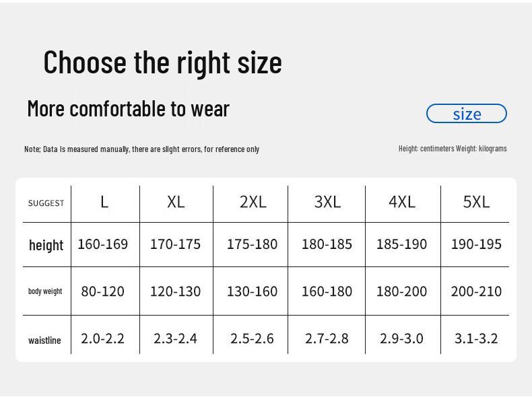The width and height of the screenshot is (532, 399).
Task: Click the 175-180 height value
Action: (252, 244)
